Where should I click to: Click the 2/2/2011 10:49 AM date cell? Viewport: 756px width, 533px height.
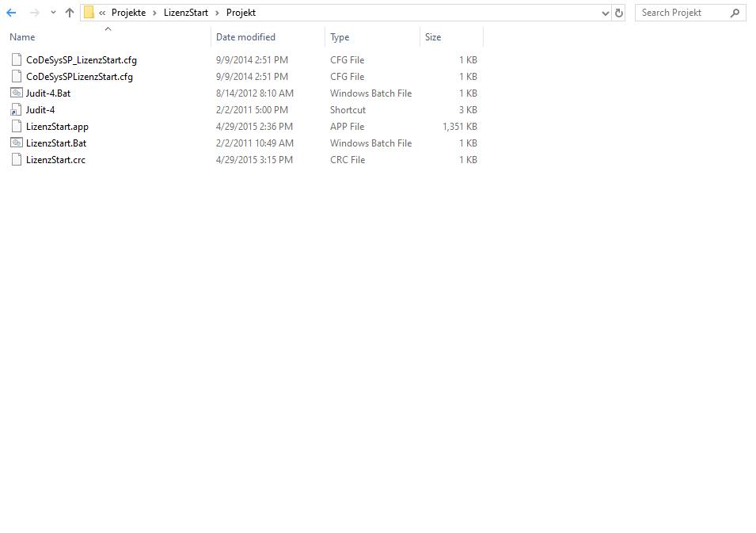pos(255,143)
